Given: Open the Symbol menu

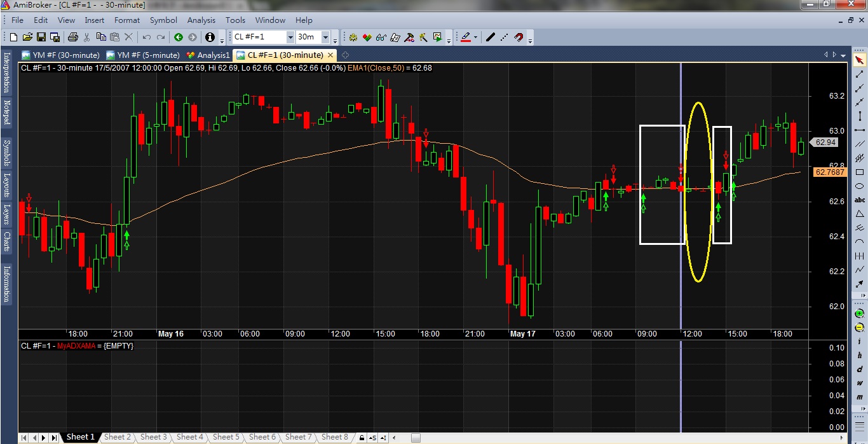Looking at the screenshot, I should pyautogui.click(x=163, y=20).
